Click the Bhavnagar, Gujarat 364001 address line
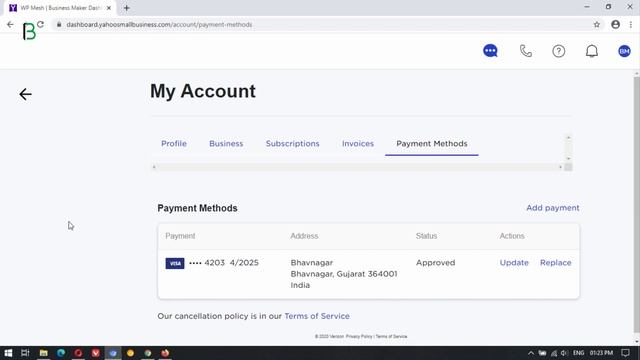This screenshot has height=360, width=640. (344, 274)
